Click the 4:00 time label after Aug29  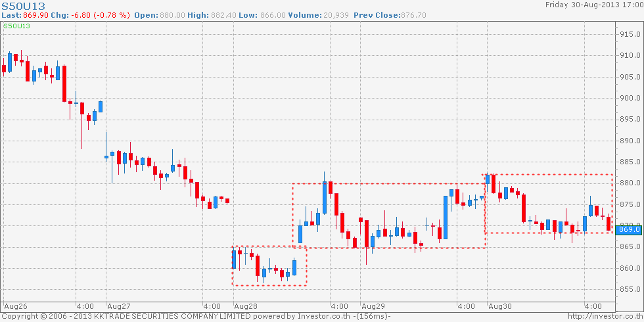coord(466,306)
